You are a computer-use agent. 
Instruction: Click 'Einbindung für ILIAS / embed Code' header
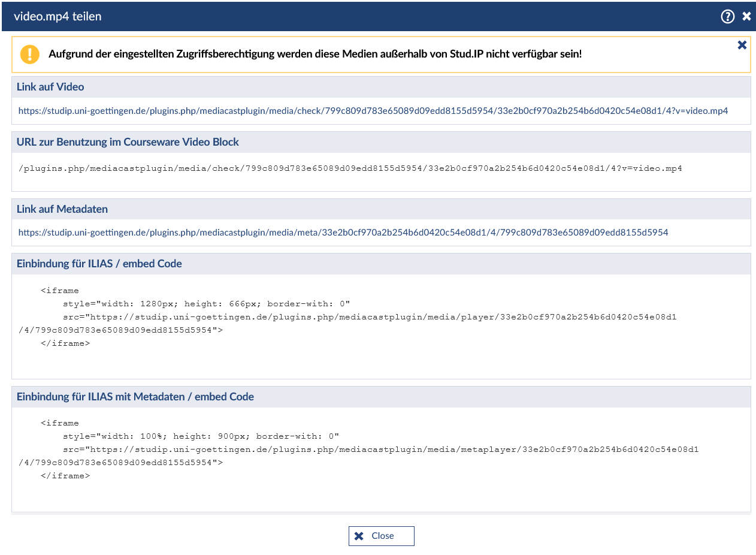point(99,264)
